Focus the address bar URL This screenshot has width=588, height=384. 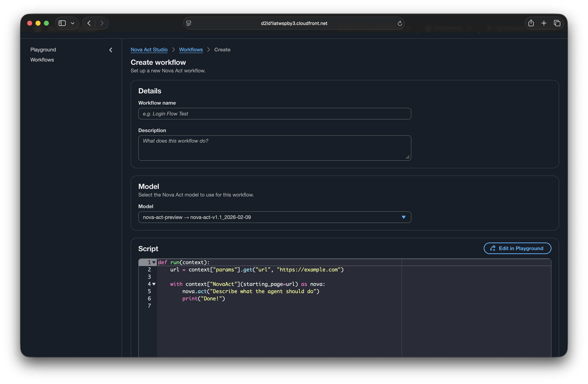294,23
